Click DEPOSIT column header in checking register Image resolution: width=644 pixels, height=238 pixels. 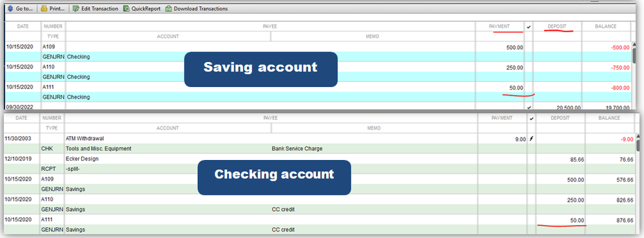560,118
